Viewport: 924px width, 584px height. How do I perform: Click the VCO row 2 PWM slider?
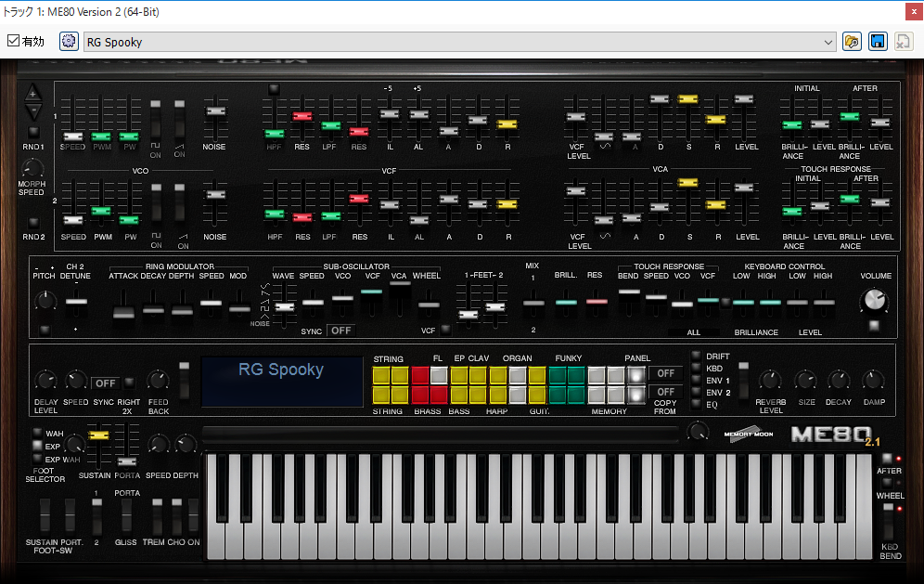[101, 211]
